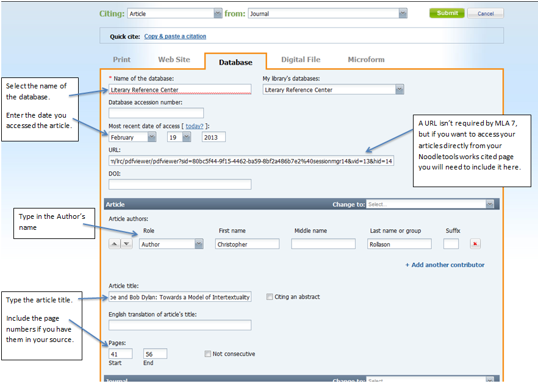Select the access month dropdown showing February
Image resolution: width=538 pixels, height=392 pixels.
pyautogui.click(x=132, y=137)
